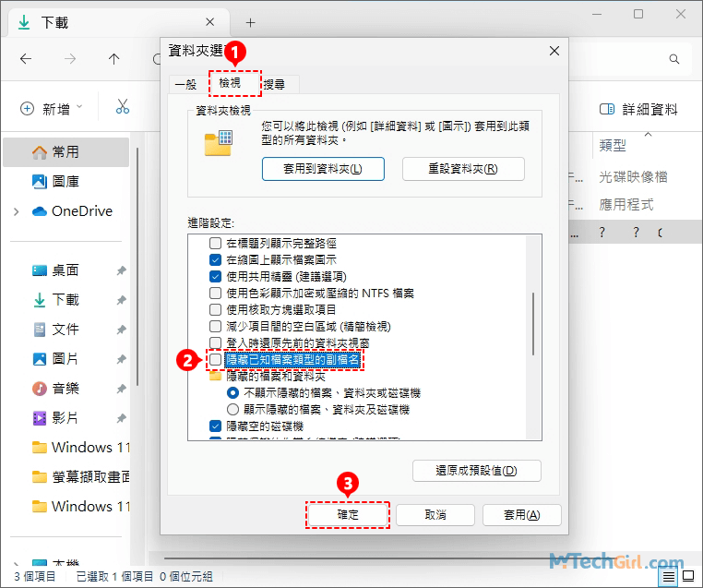Navigate up with the up arrow icon
This screenshot has width=703, height=588.
[113, 59]
